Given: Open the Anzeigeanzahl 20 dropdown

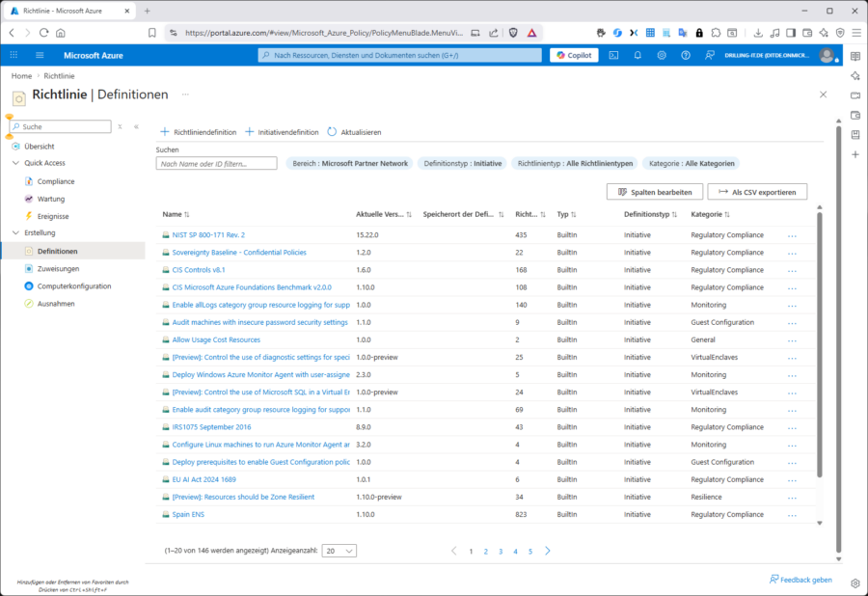Looking at the screenshot, I should tap(339, 551).
